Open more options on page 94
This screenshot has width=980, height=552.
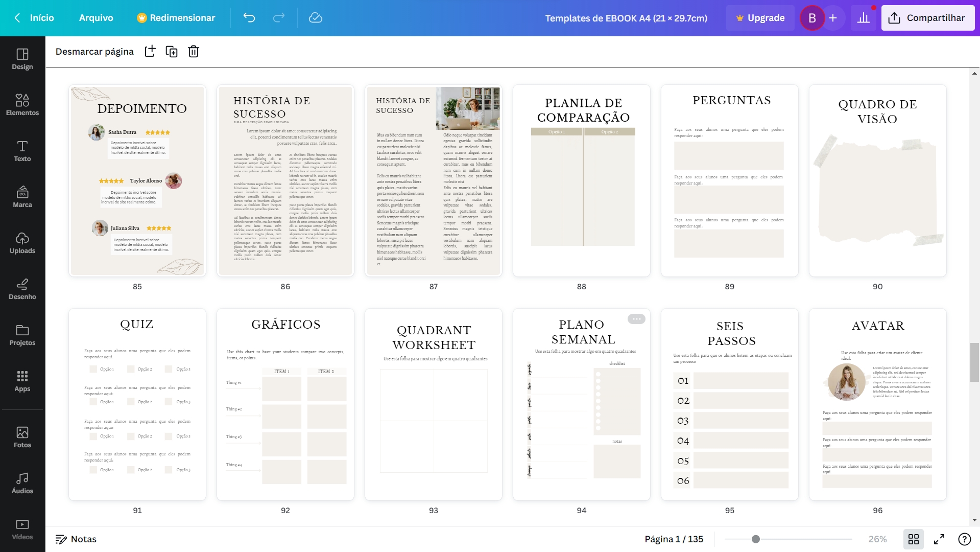(x=636, y=319)
